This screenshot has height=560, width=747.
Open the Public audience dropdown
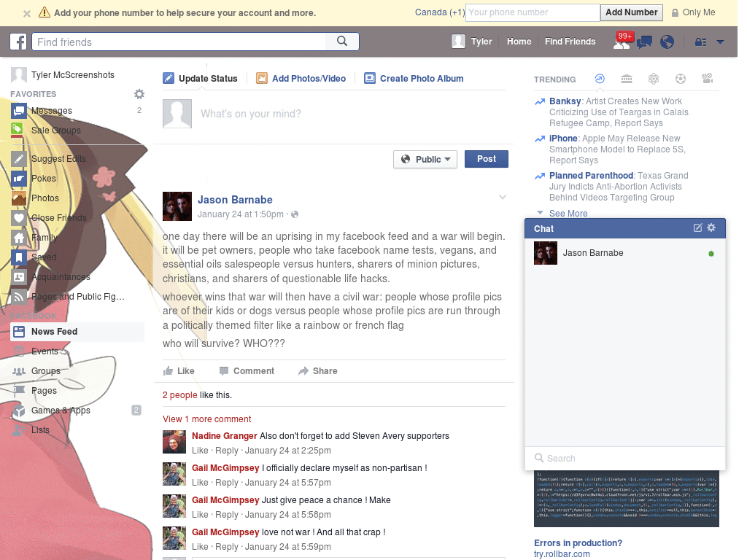(x=425, y=159)
